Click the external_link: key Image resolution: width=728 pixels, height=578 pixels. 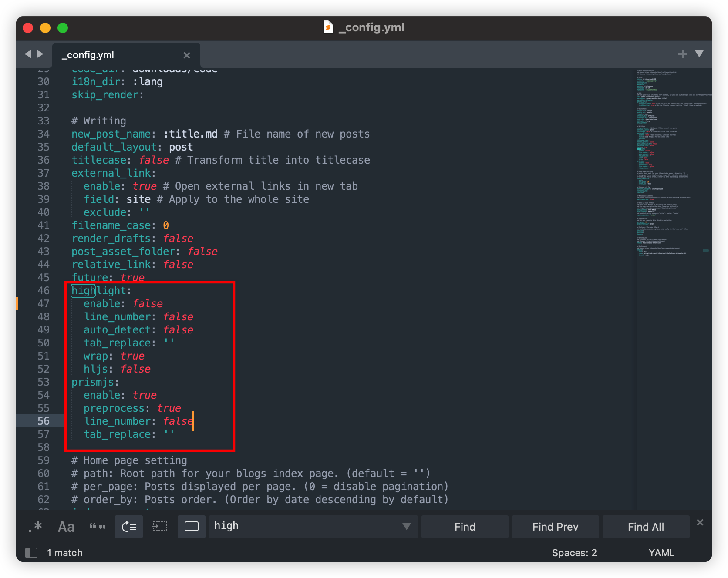tap(114, 173)
